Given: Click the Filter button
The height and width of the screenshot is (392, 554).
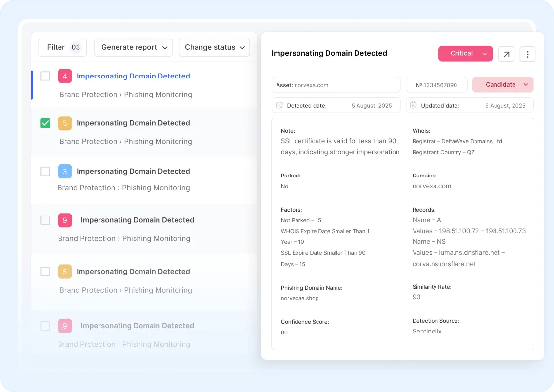Looking at the screenshot, I should tap(62, 47).
